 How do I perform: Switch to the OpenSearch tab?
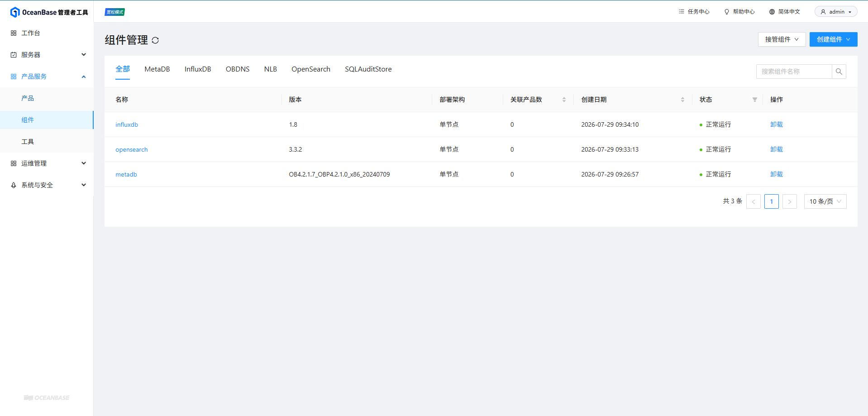[x=311, y=69]
